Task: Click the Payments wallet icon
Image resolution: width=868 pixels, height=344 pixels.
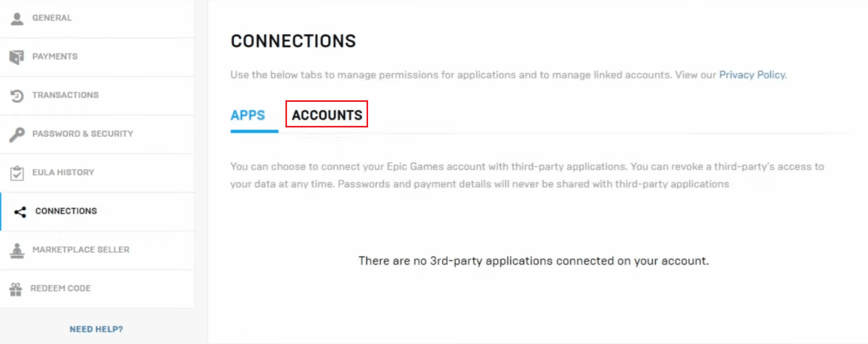Action: point(17,57)
